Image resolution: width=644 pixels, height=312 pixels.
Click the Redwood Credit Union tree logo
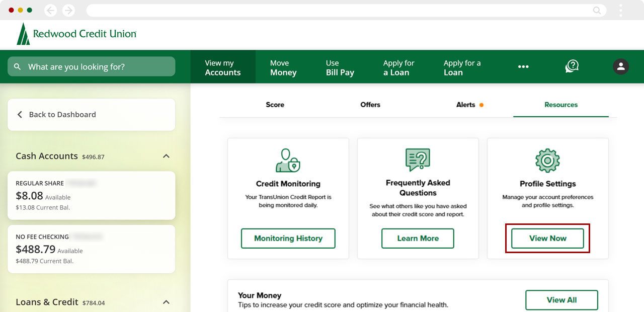(23, 34)
